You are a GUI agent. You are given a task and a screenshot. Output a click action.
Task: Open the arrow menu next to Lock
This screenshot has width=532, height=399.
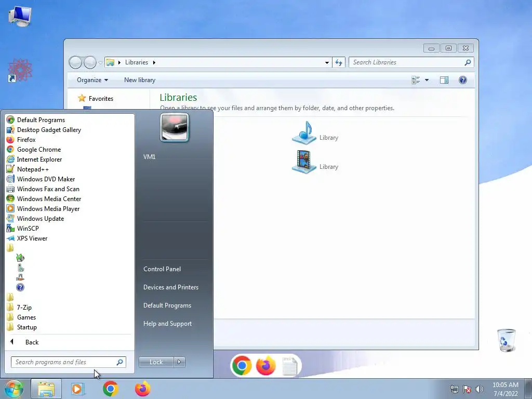(x=179, y=362)
